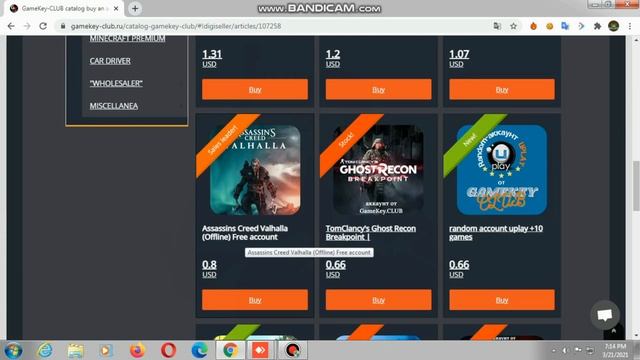Click the orange flame extension icon
Image resolution: width=640 pixels, height=360 pixels.
click(533, 26)
